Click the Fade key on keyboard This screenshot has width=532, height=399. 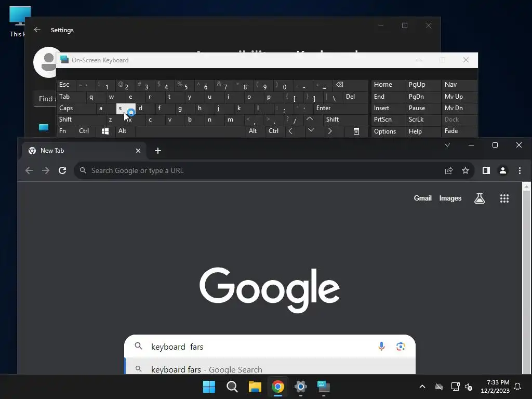[459, 131]
